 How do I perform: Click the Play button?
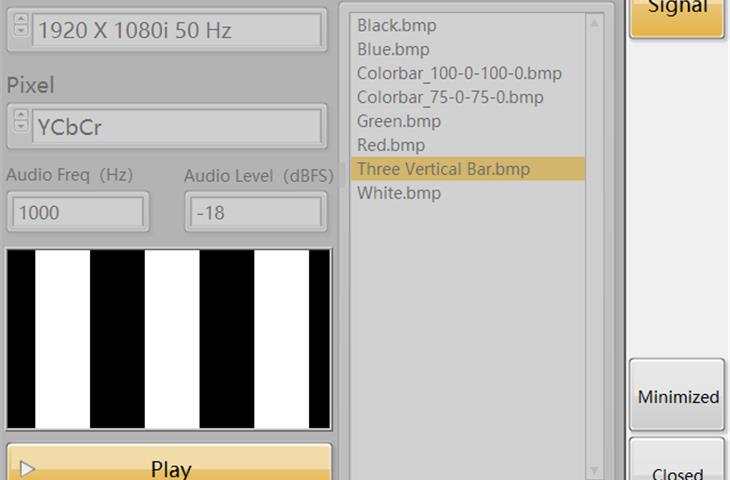[x=169, y=462]
